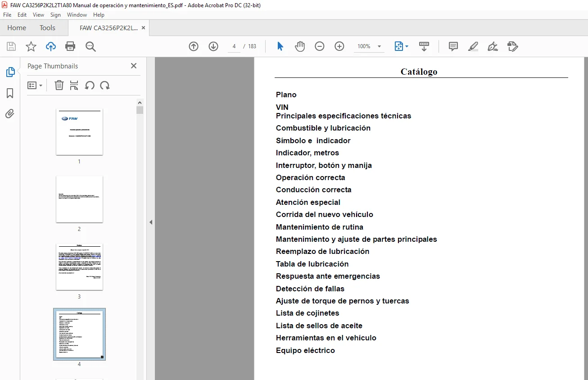The width and height of the screenshot is (588, 380).
Task: Switch to the Tools tab
Action: [47, 28]
